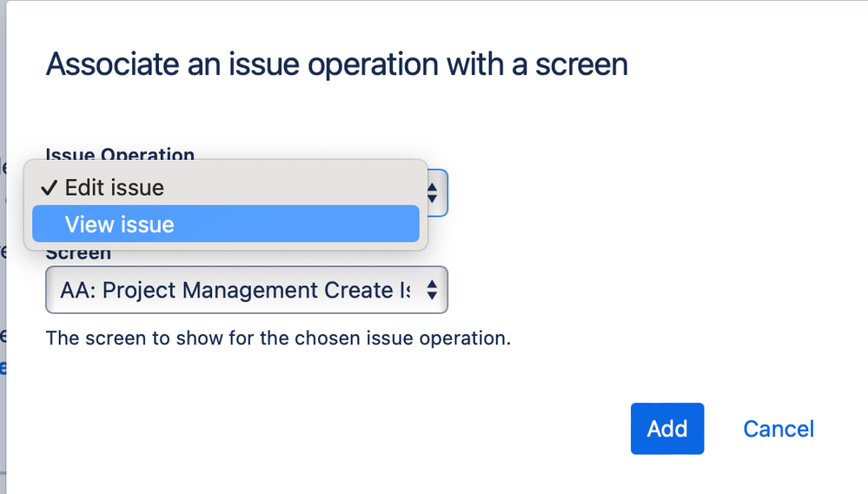Click the screen operation help description text
This screenshot has width=868, height=494.
point(277,337)
